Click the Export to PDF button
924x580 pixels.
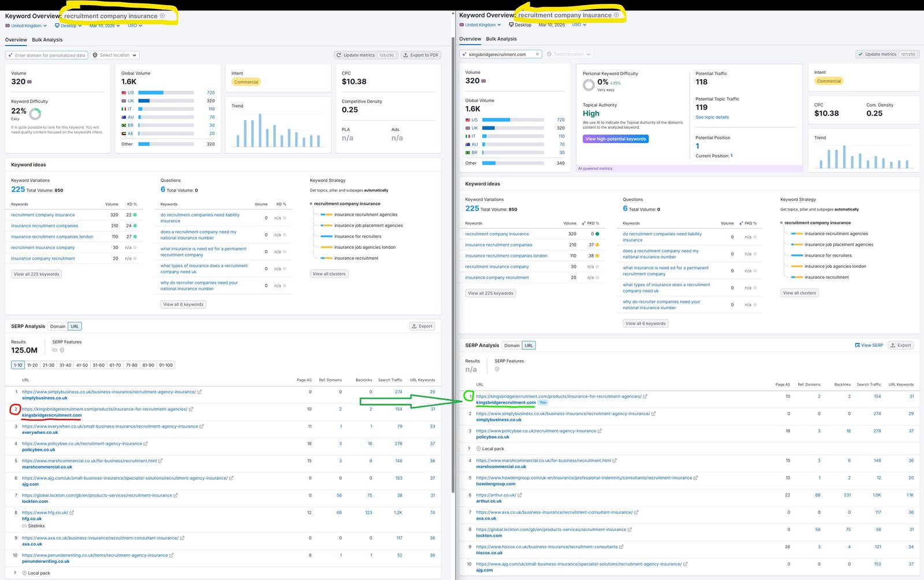[x=421, y=55]
